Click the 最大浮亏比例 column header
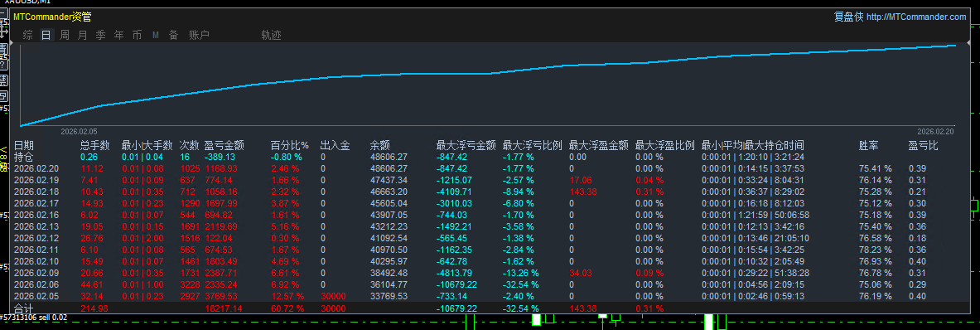The width and height of the screenshot is (980, 330). (x=533, y=146)
